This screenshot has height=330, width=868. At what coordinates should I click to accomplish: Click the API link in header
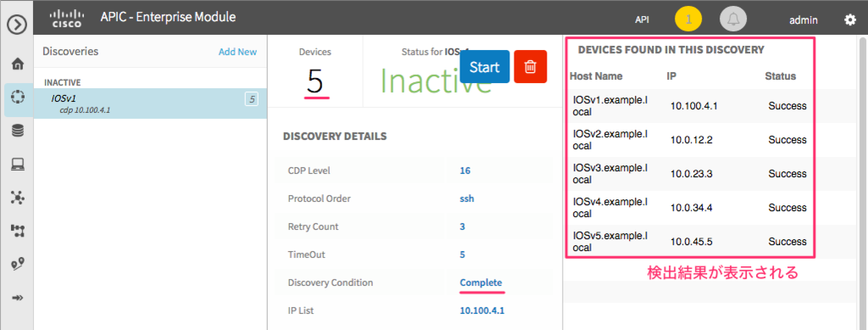click(x=643, y=20)
